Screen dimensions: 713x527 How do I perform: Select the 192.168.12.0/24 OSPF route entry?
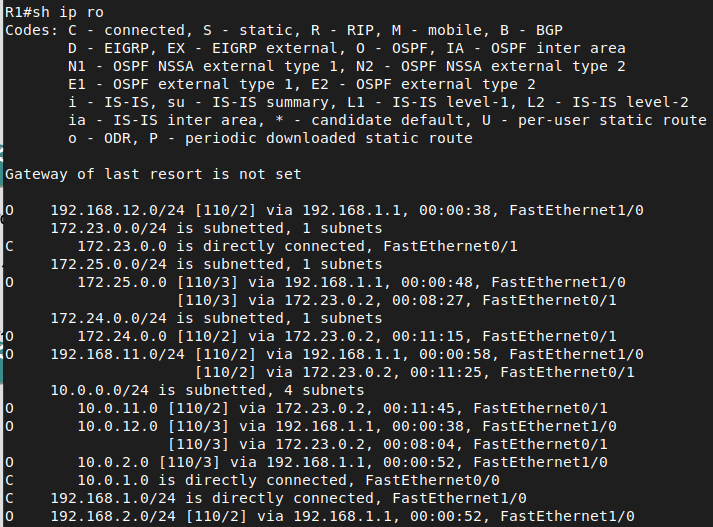pyautogui.click(x=324, y=210)
